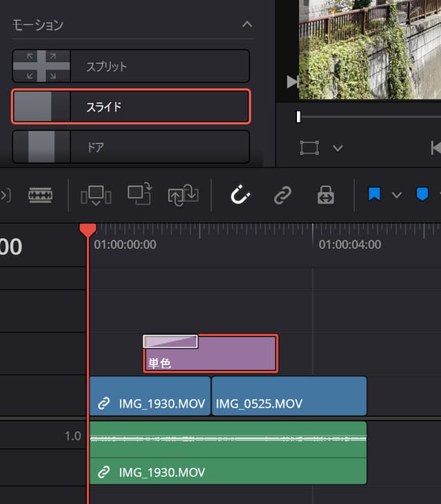Select the IMG_0525.MOV video clip
The image size is (441, 504).
tap(289, 396)
